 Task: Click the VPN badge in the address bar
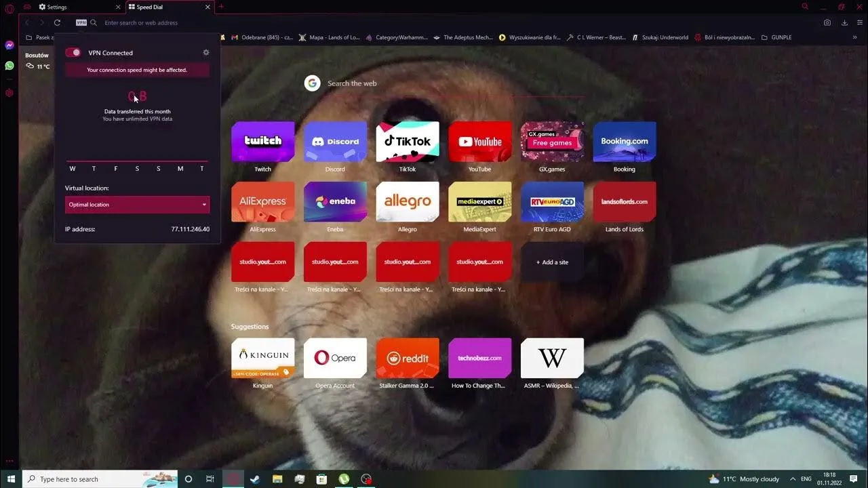(81, 22)
